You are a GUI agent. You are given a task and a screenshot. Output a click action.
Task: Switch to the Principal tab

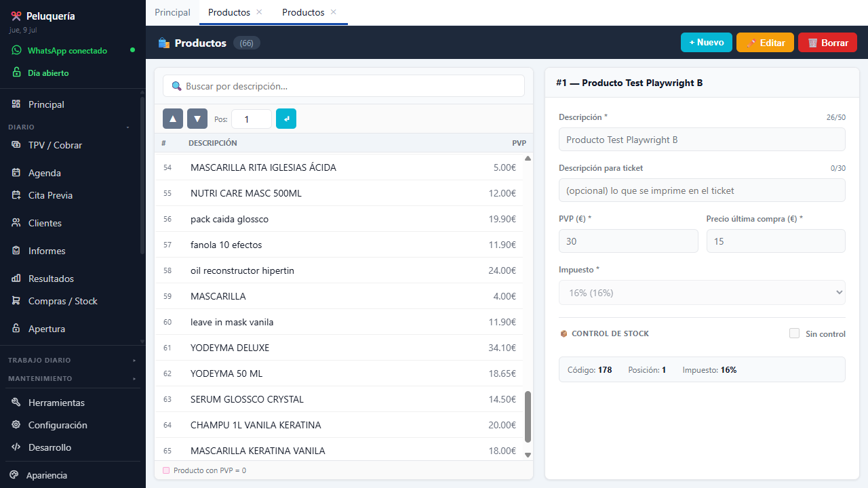(172, 12)
